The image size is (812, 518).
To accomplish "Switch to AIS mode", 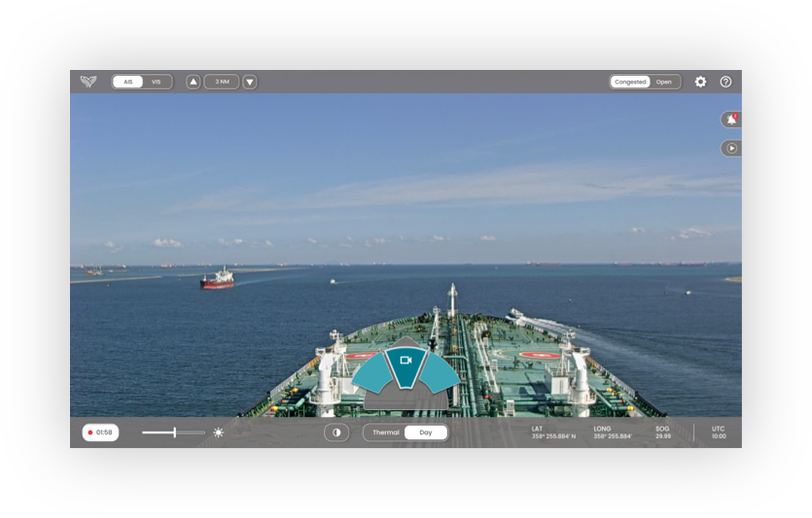I will point(127,82).
